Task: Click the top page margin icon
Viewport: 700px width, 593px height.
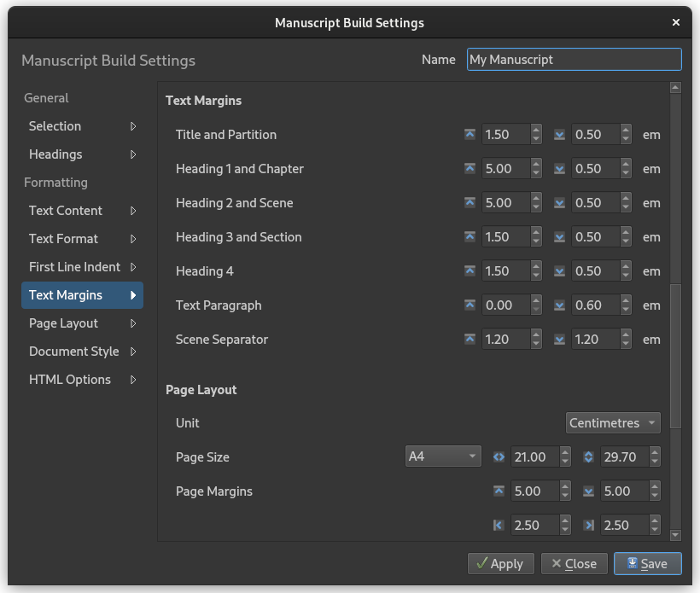Action: pos(499,491)
